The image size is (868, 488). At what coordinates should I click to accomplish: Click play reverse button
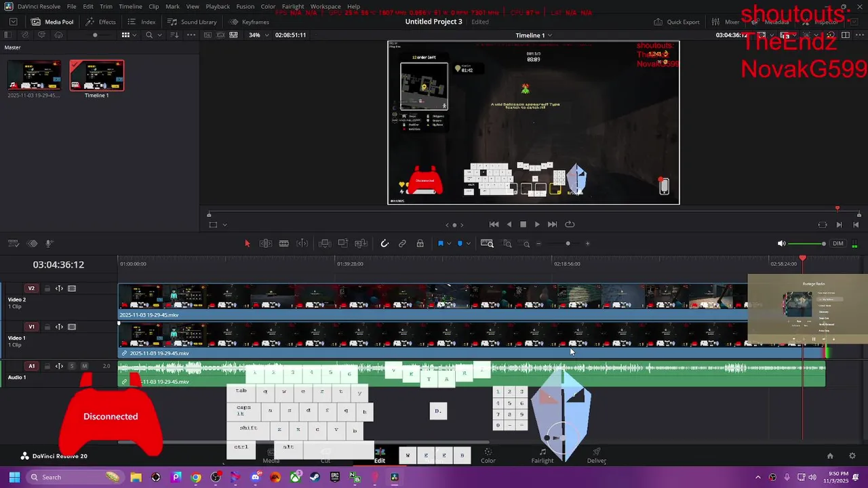[x=509, y=224]
